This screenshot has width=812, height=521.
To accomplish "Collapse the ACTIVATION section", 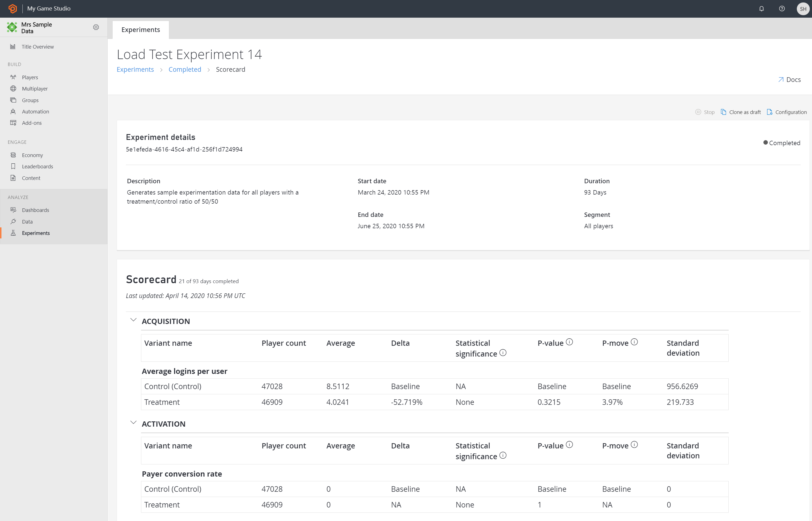I will [x=132, y=423].
